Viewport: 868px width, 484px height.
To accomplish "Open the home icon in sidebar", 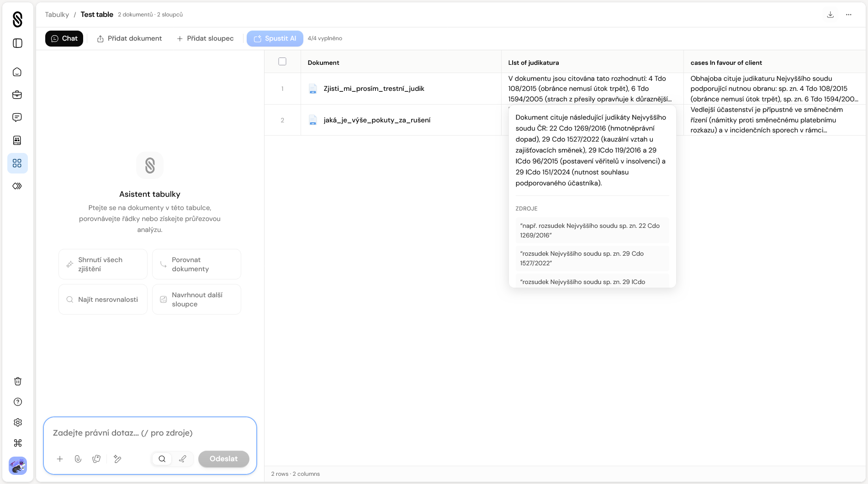I will pos(17,72).
